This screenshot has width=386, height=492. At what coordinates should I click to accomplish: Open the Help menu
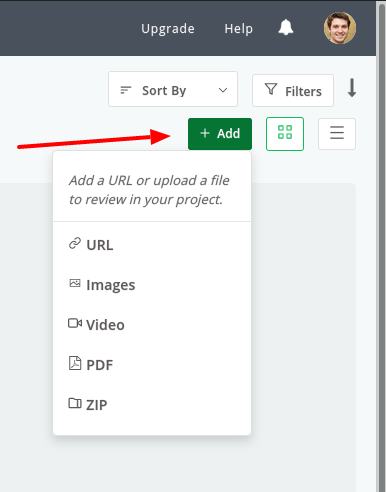[x=239, y=29]
